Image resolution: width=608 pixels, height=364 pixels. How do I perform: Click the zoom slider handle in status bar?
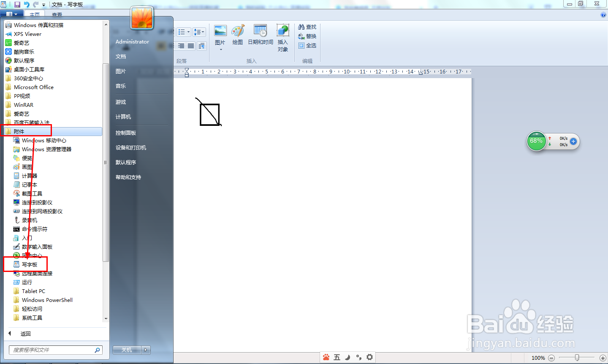(577, 358)
